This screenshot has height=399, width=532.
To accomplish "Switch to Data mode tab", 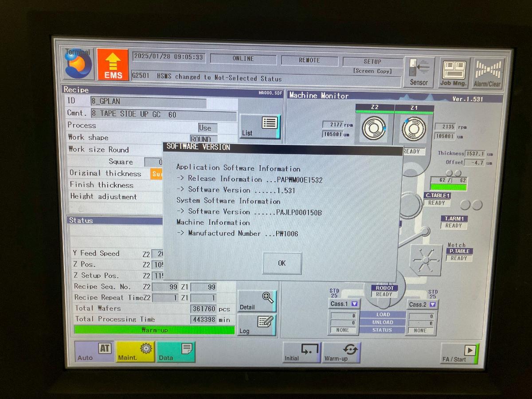I will (176, 352).
